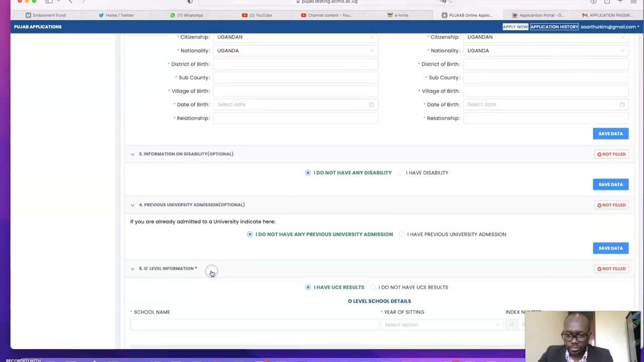The width and height of the screenshot is (644, 362).
Task: Switch to the e-hrms tab
Action: [397, 15]
